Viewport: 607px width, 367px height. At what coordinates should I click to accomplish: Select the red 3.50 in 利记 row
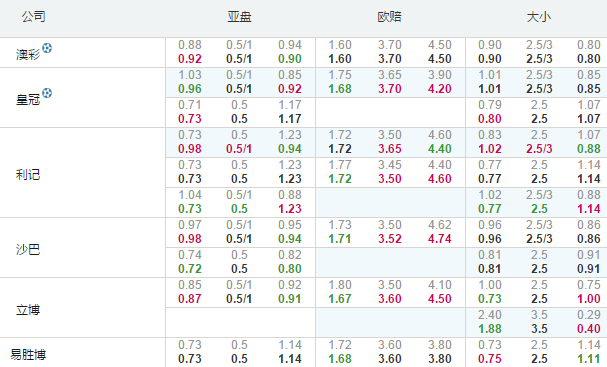390,179
